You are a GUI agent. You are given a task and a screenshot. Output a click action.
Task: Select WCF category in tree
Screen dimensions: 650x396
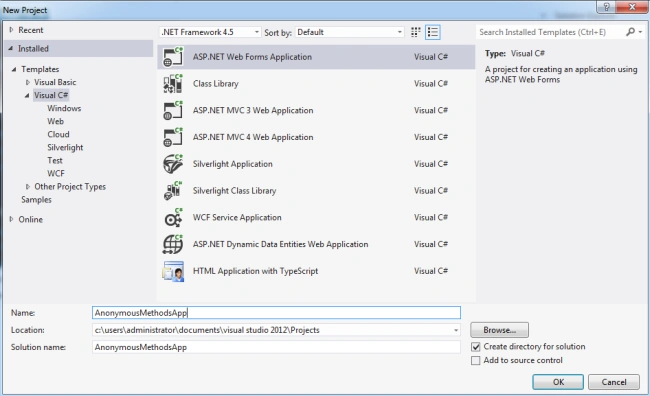coord(56,173)
